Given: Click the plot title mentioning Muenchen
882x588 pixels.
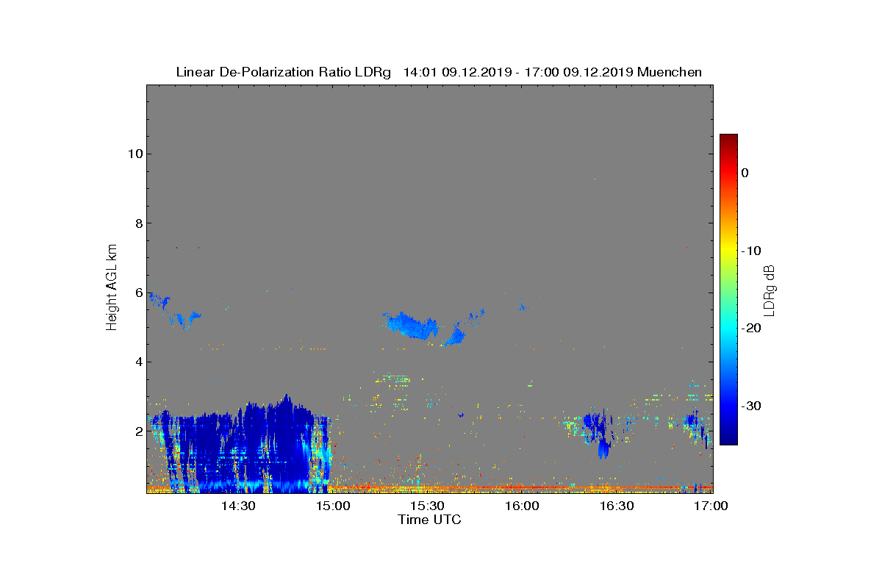Looking at the screenshot, I should coord(439,72).
